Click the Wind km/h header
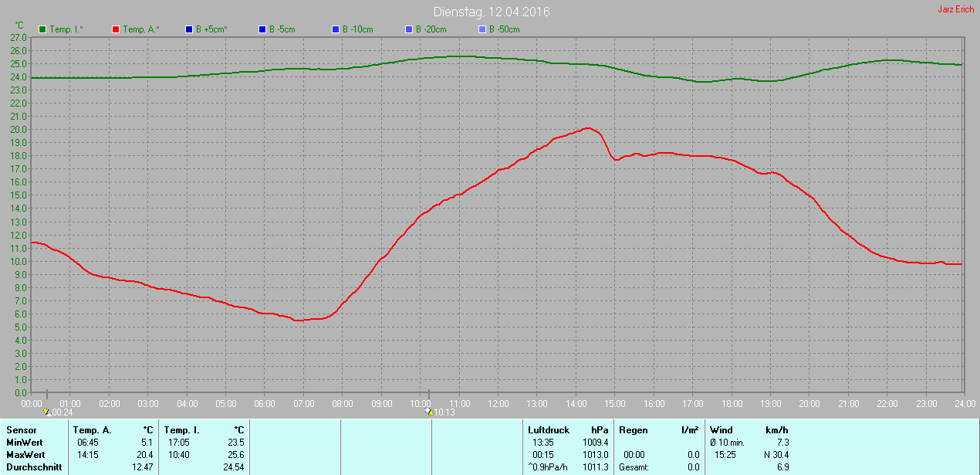This screenshot has height=475, width=980. [749, 430]
